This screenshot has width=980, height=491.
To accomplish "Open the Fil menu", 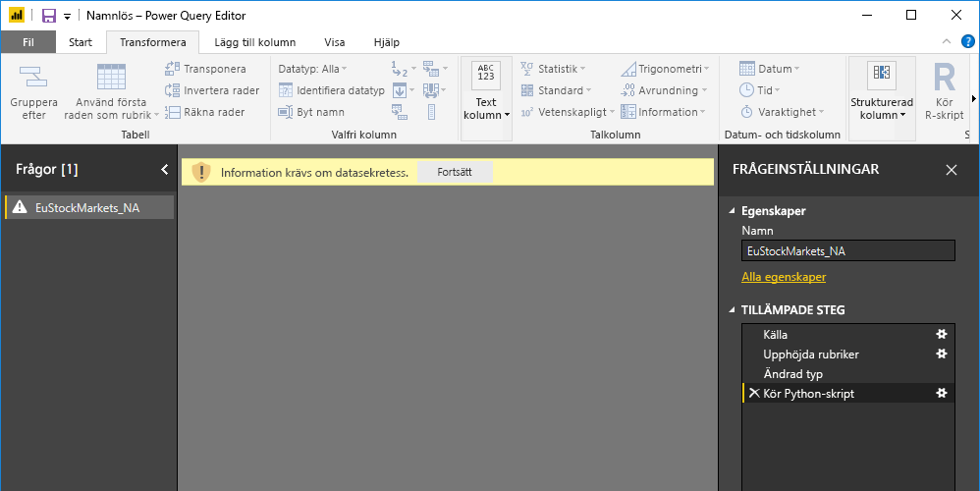I will tap(28, 42).
